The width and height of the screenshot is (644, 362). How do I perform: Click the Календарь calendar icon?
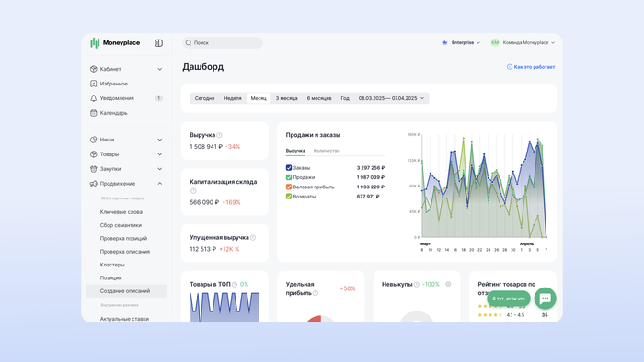coord(93,113)
